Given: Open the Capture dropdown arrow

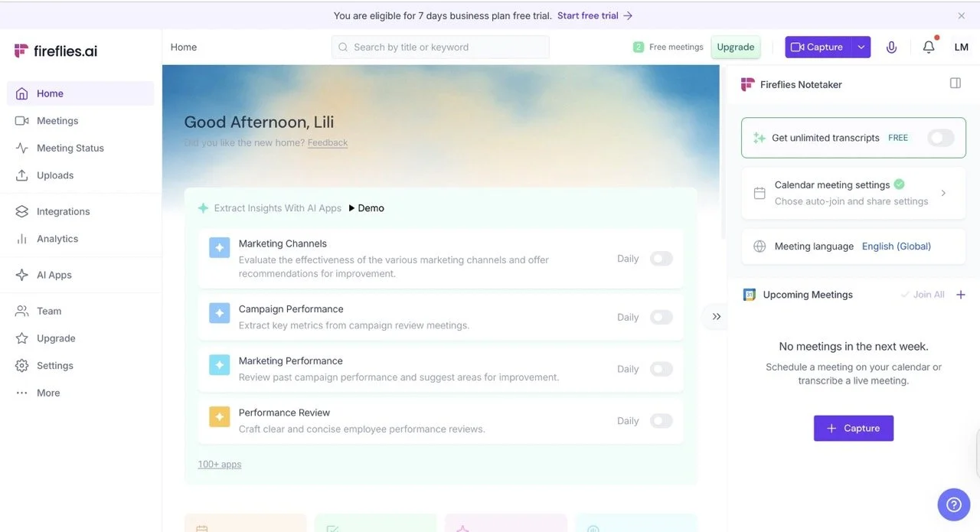Looking at the screenshot, I should point(862,47).
